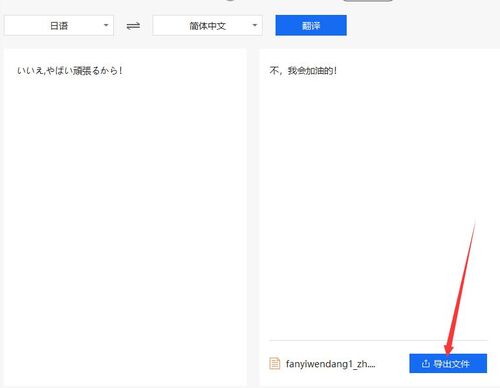
Task: Click the document icon beside fanyiwendang1 file
Action: [275, 363]
